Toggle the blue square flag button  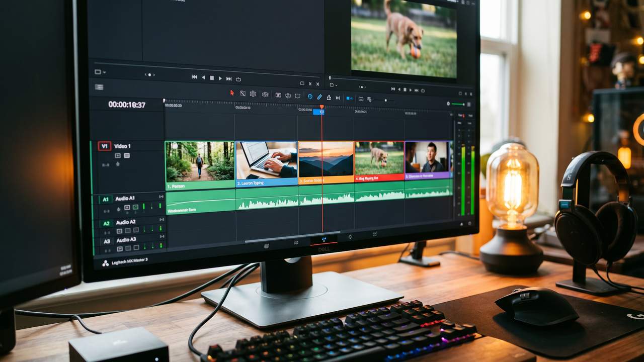(349, 98)
